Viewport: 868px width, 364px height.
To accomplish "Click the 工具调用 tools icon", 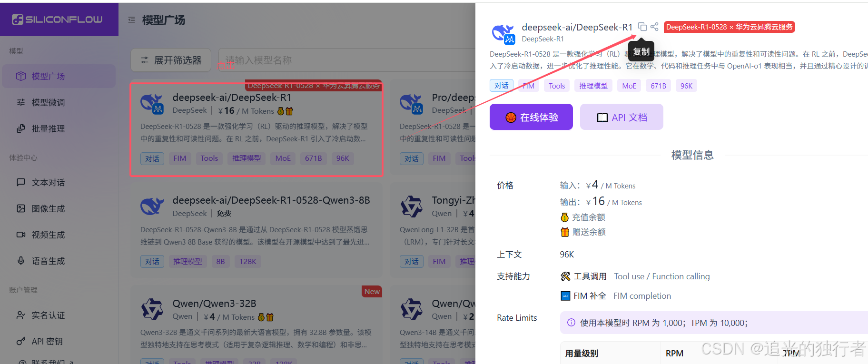I will [565, 276].
